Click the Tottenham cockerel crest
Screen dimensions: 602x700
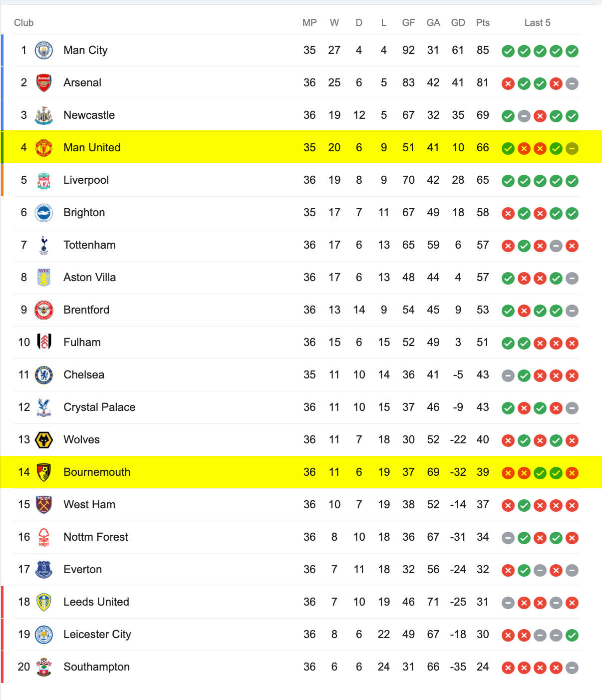(44, 245)
